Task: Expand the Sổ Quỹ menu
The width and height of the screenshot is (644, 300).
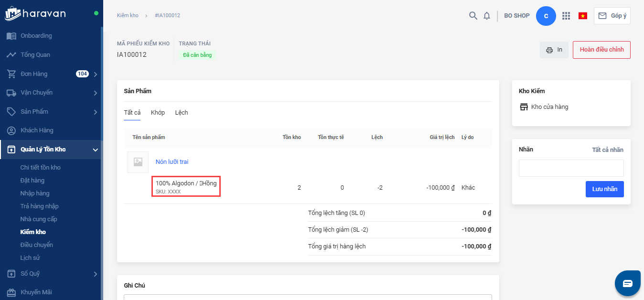Action: coord(95,274)
